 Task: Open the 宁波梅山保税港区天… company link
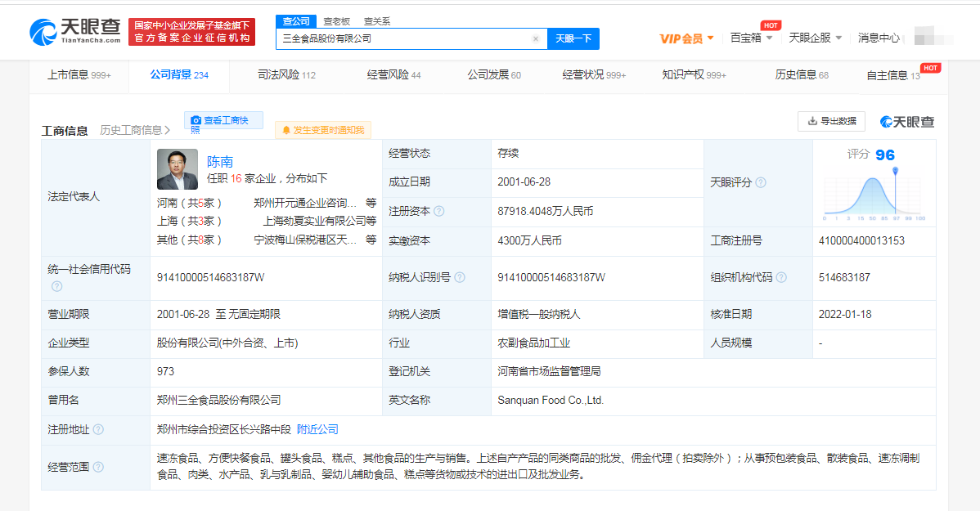(x=306, y=240)
